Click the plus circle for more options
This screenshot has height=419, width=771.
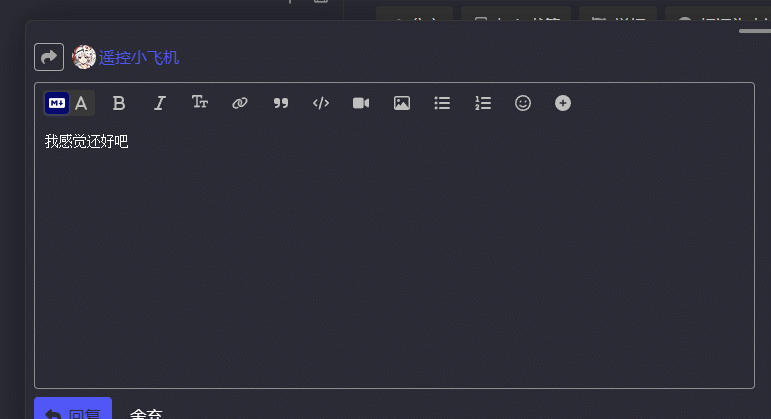pyautogui.click(x=563, y=103)
